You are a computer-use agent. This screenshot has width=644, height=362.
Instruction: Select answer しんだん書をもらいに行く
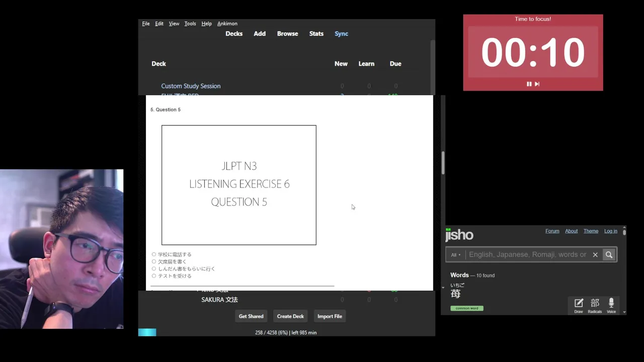(154, 268)
